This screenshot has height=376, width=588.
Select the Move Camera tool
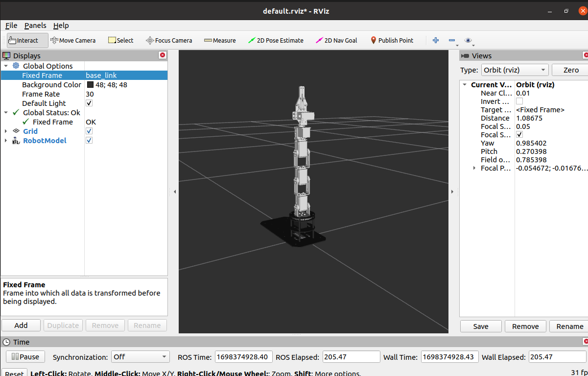coord(73,41)
